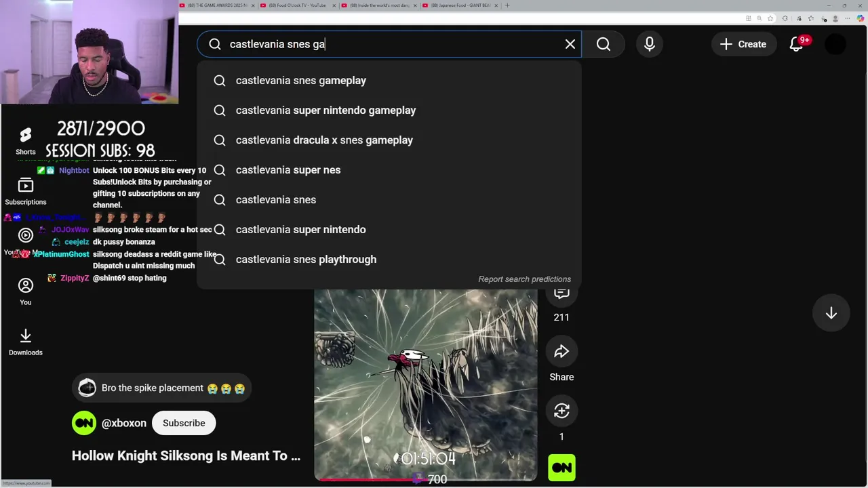Pick 'castlevania snes playthrough' suggestion

point(389,260)
